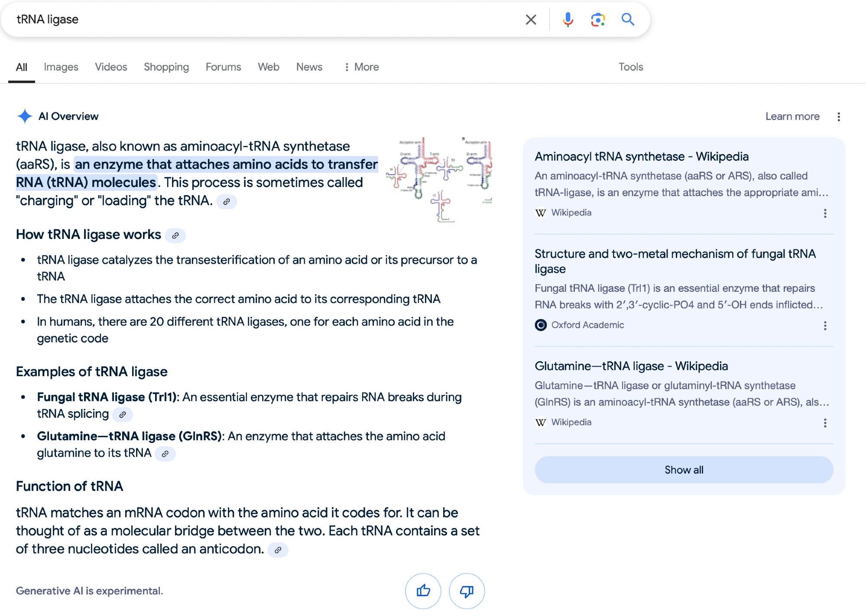
Task: Switch to the News tab
Action: (x=309, y=67)
